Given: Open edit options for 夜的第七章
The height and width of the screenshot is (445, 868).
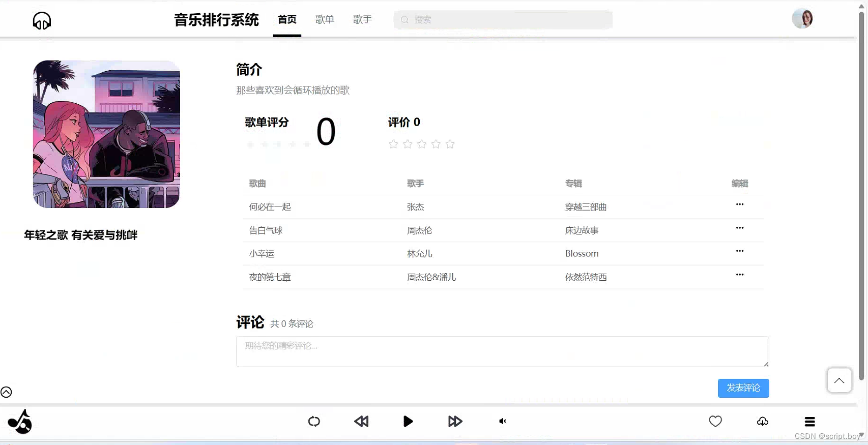Looking at the screenshot, I should pos(740,275).
